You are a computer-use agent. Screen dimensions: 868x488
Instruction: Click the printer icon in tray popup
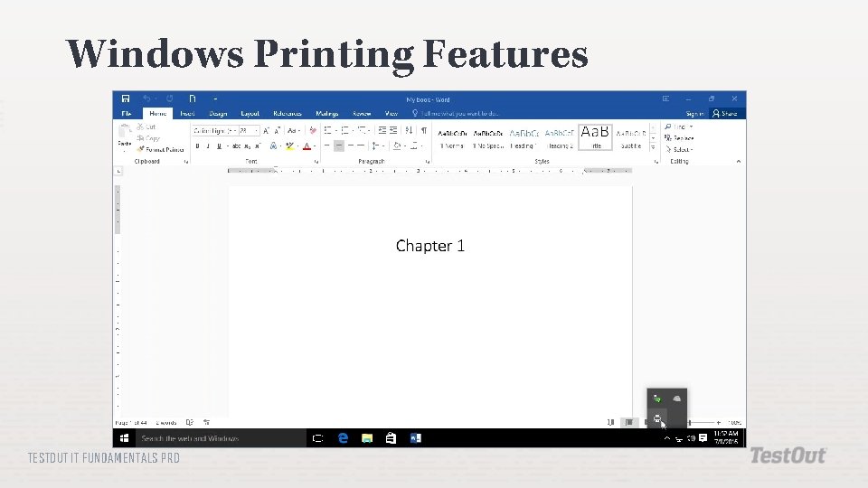(657, 418)
